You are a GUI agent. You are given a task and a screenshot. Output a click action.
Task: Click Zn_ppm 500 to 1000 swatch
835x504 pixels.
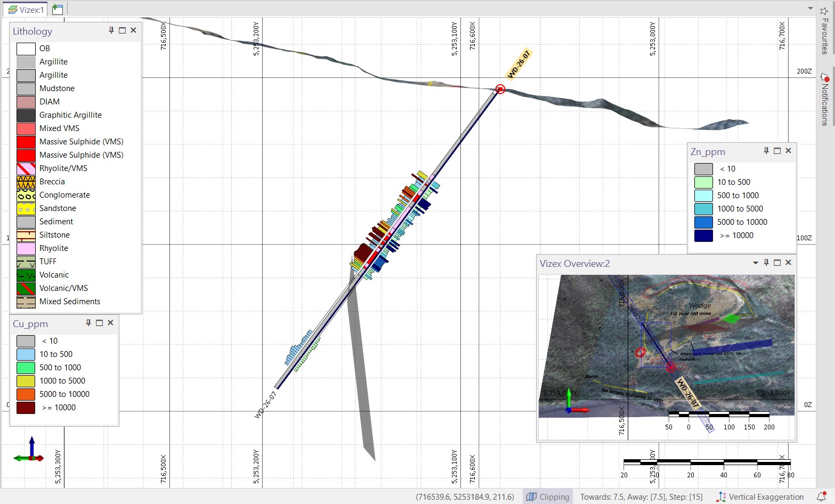point(704,196)
